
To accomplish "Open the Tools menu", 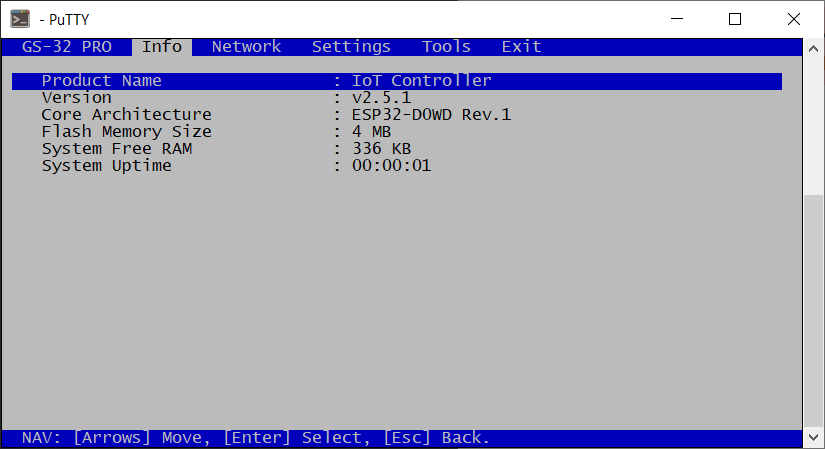I will tap(446, 47).
